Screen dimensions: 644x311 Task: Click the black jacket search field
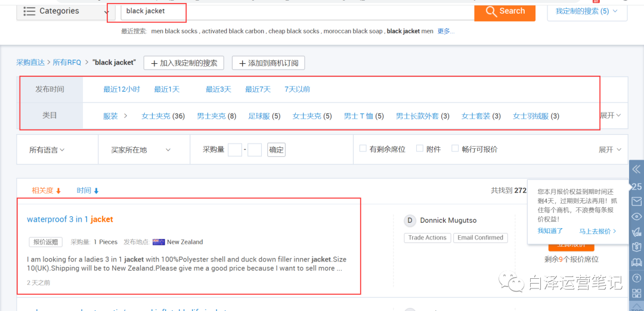[x=298, y=11]
